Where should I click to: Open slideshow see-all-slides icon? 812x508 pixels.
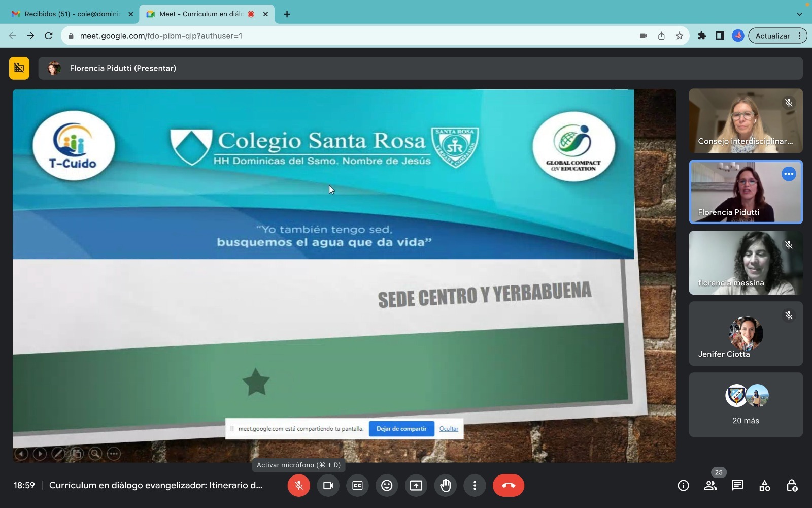(77, 454)
